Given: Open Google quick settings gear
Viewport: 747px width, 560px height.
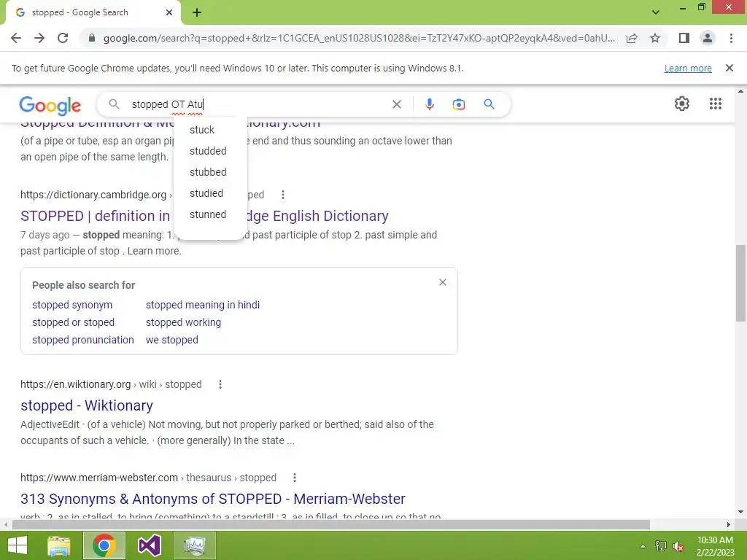Looking at the screenshot, I should tap(682, 104).
